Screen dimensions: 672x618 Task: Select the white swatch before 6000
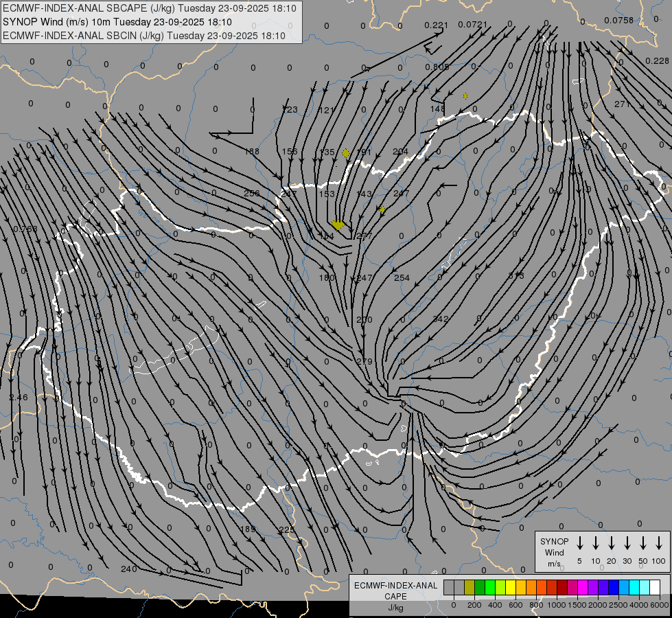[654, 588]
